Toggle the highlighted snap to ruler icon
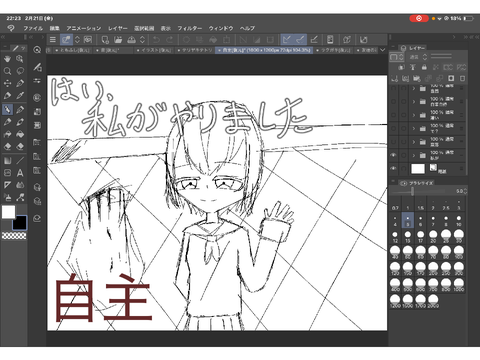The height and width of the screenshot is (360, 480). (286, 40)
